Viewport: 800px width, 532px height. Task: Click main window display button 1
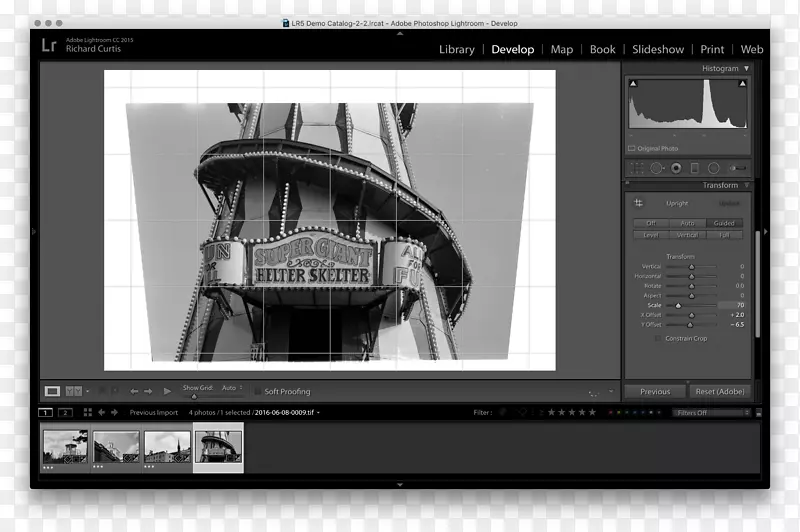click(45, 413)
